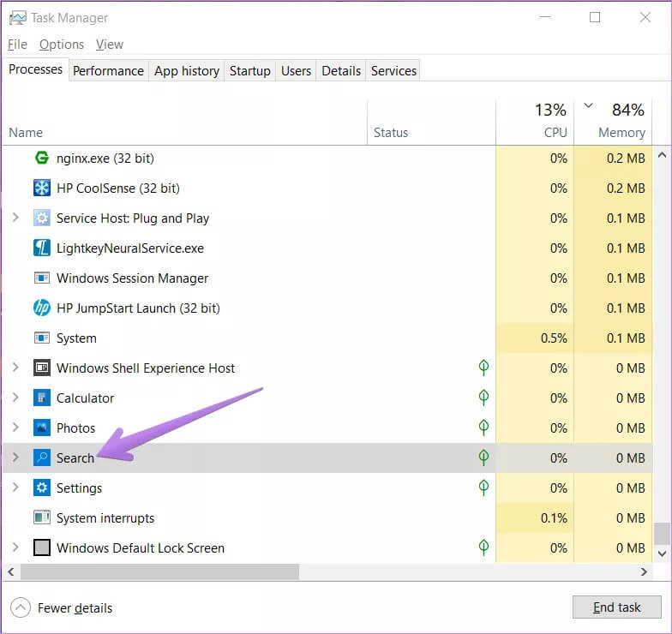Click the sort arrow above the Memory column
Image resolution: width=672 pixels, height=634 pixels.
588,105
